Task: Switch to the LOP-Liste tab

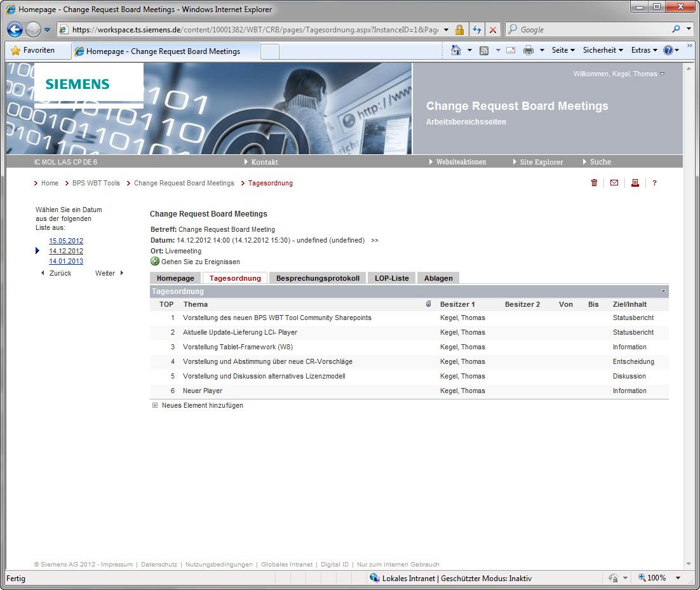Action: coord(391,278)
